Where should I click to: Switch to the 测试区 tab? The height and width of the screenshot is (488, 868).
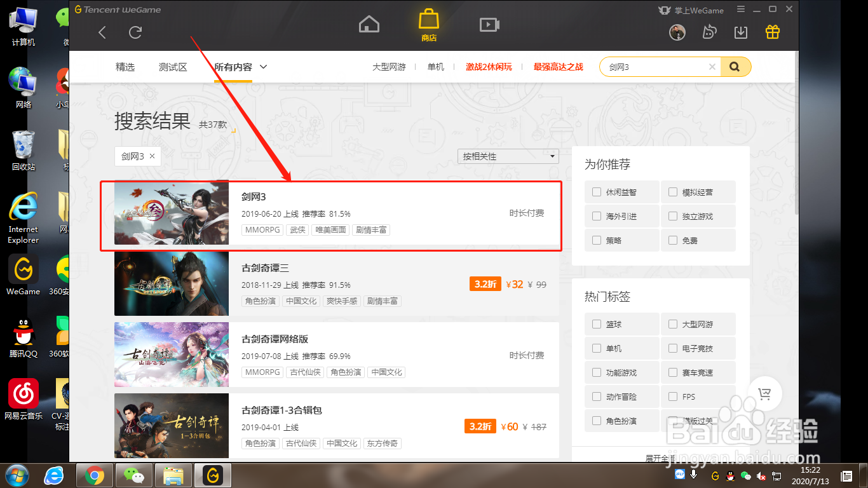[173, 67]
